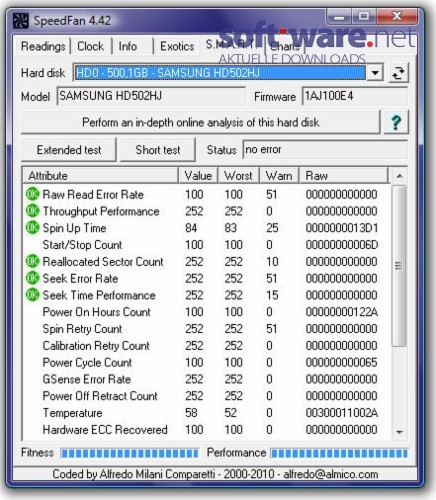Click Spin Up Time worst value 83
This screenshot has height=500, width=436.
point(230,228)
